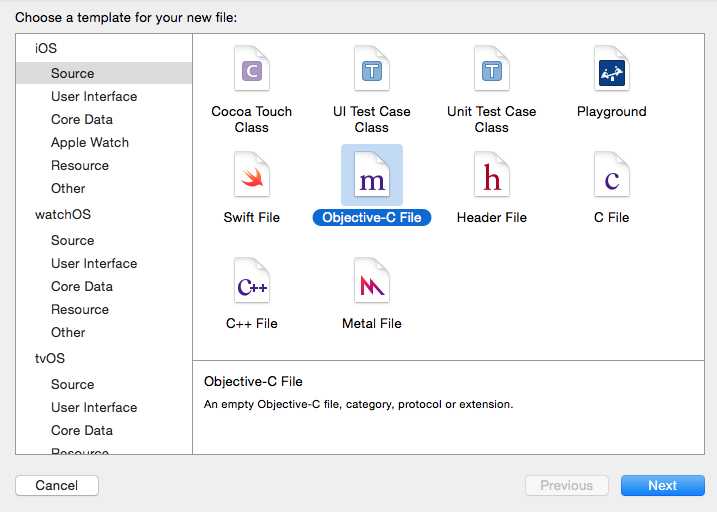Select the Objective-C File icon

point(372,177)
